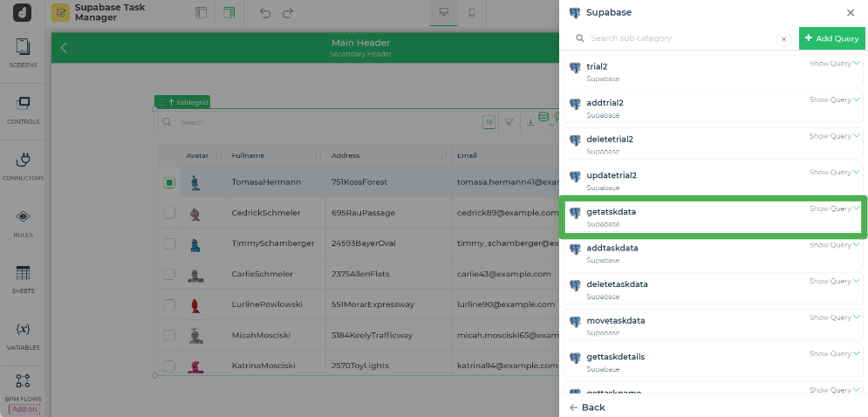Screen dimensions: 868x417
Task: Expand Show Query for deletetrial2
Action: [834, 136]
